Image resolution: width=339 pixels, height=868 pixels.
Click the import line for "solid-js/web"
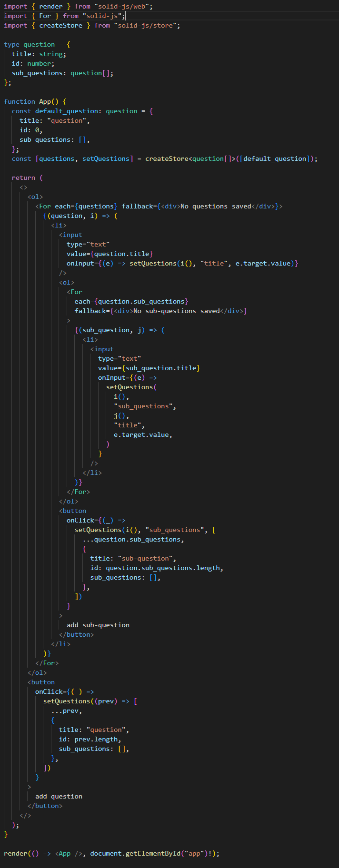tap(79, 6)
